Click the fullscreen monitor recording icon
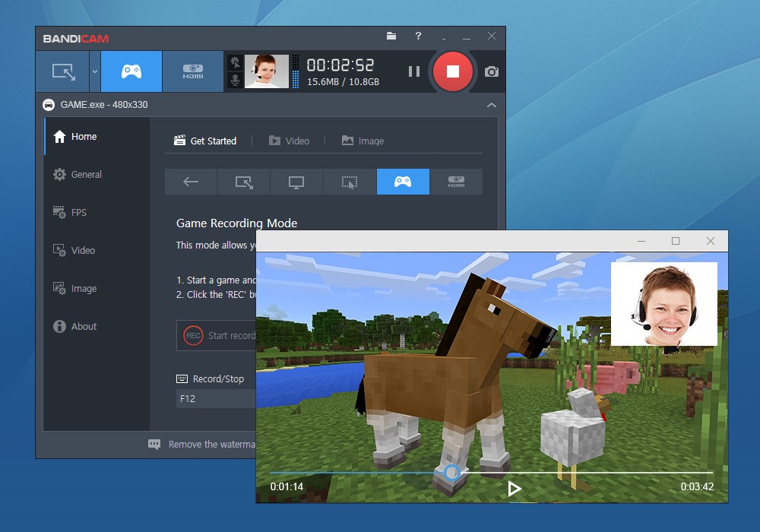 pos(296,182)
